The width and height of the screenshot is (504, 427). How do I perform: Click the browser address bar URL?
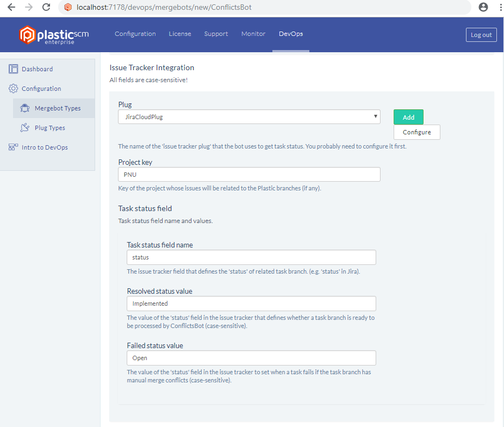point(164,7)
